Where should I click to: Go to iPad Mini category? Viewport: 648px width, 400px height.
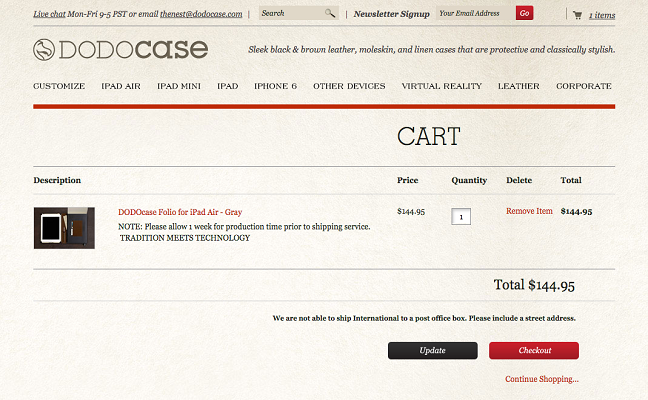[x=179, y=86]
